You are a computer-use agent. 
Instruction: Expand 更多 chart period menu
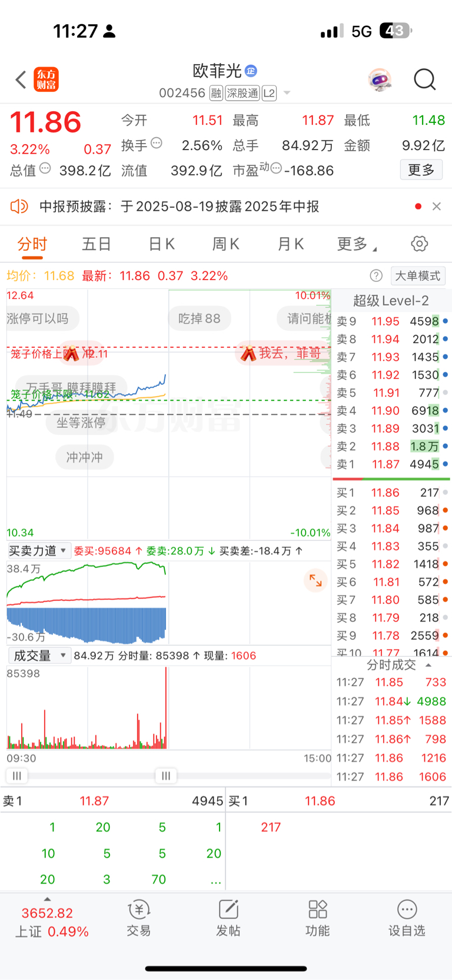coord(357,244)
